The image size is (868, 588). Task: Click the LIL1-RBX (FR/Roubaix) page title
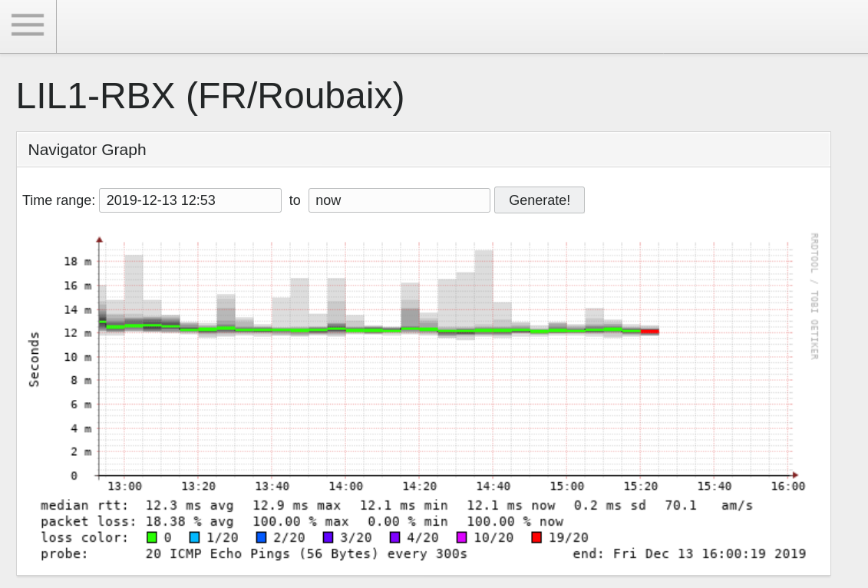(x=210, y=97)
